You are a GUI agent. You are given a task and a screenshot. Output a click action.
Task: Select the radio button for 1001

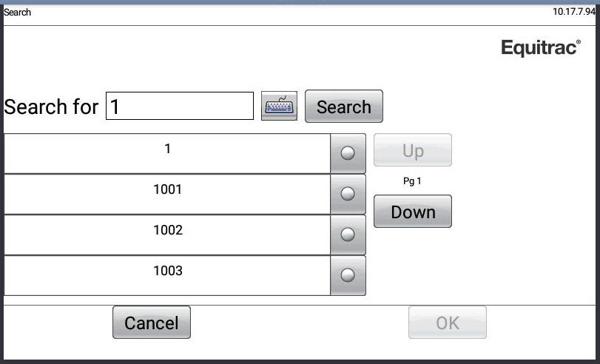[348, 194]
